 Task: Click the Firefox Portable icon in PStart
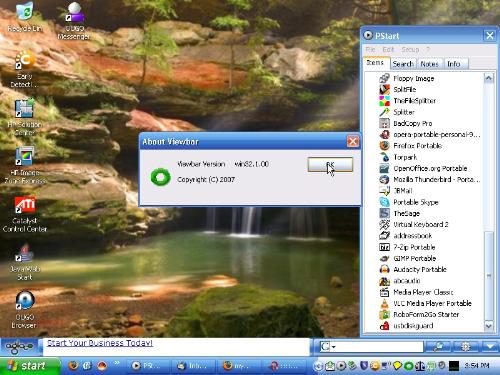click(x=384, y=146)
